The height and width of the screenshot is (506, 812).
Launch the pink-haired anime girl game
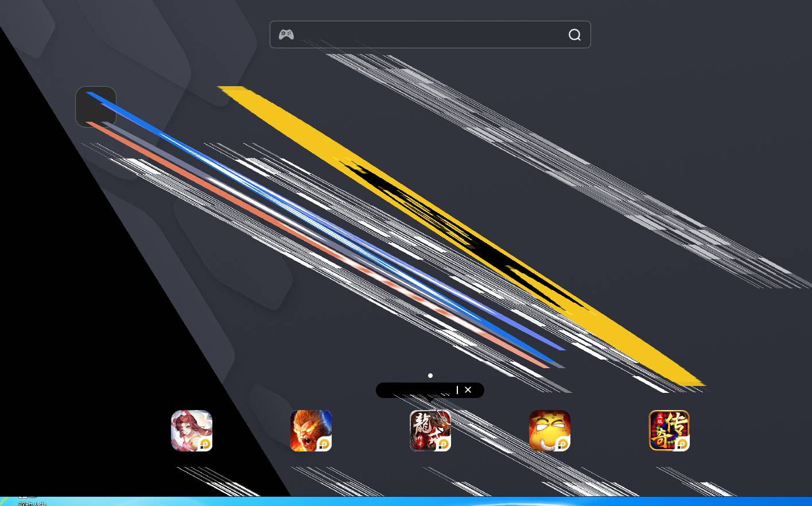click(x=191, y=430)
